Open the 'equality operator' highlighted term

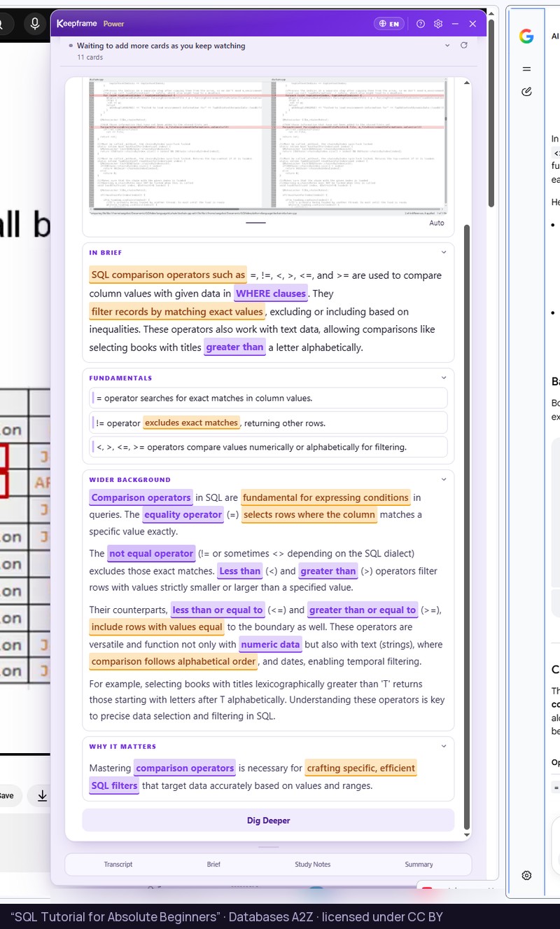tap(183, 514)
